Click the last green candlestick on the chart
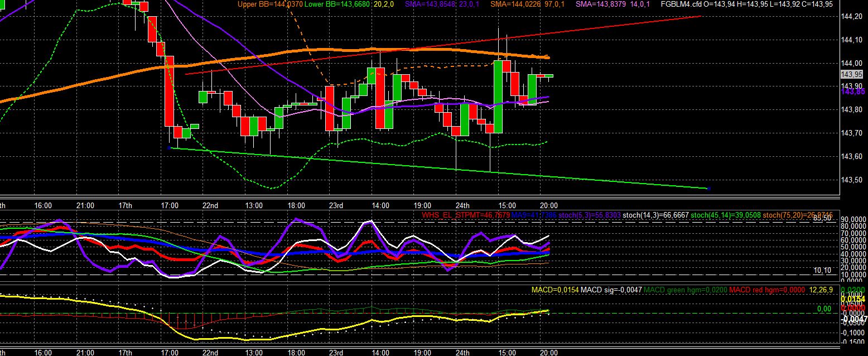The image size is (868, 356). click(549, 75)
